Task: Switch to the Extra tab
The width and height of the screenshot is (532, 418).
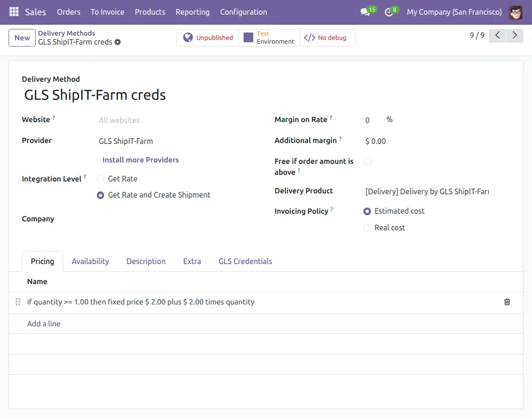Action: [x=192, y=261]
